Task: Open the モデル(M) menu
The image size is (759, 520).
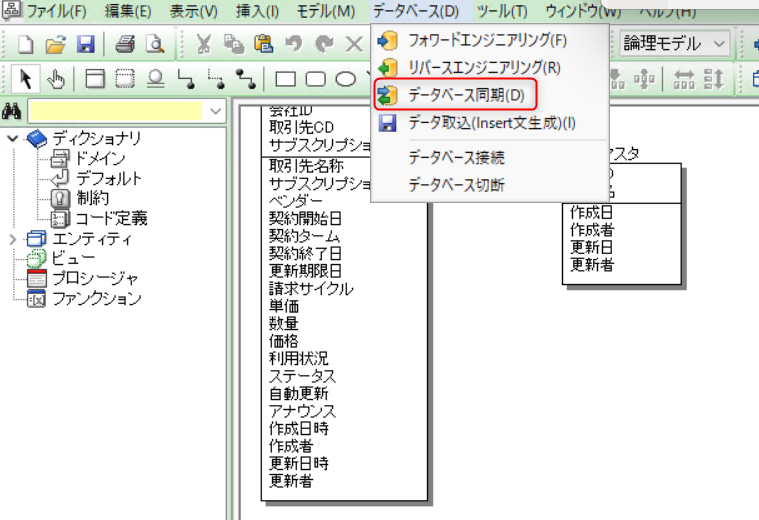Action: 326,12
